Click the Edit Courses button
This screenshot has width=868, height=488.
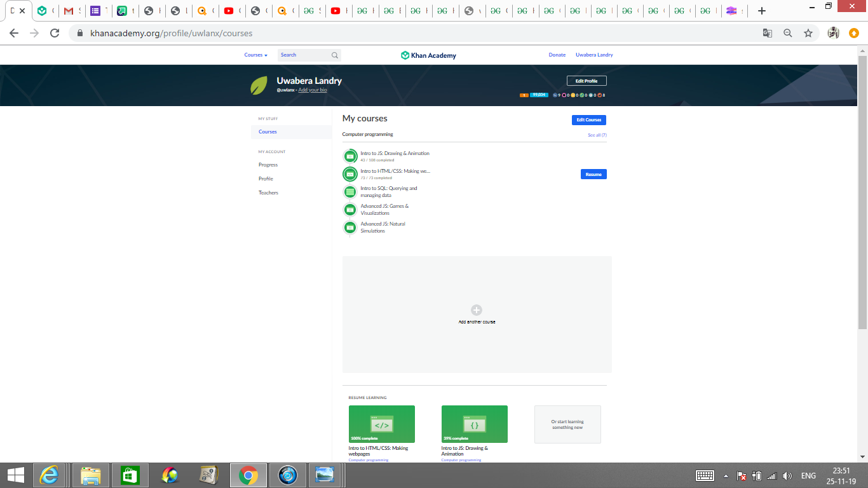point(589,119)
